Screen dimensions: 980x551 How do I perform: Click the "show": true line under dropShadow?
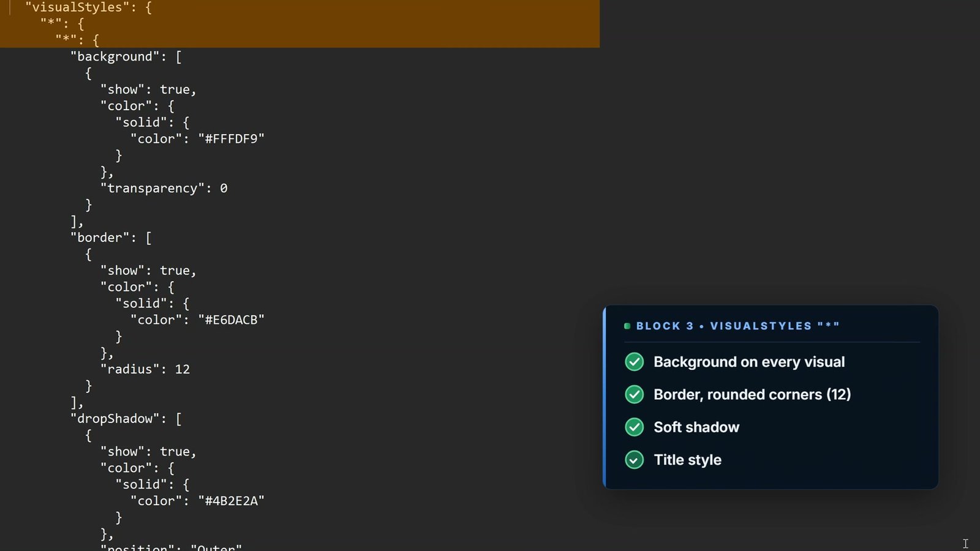click(x=148, y=452)
